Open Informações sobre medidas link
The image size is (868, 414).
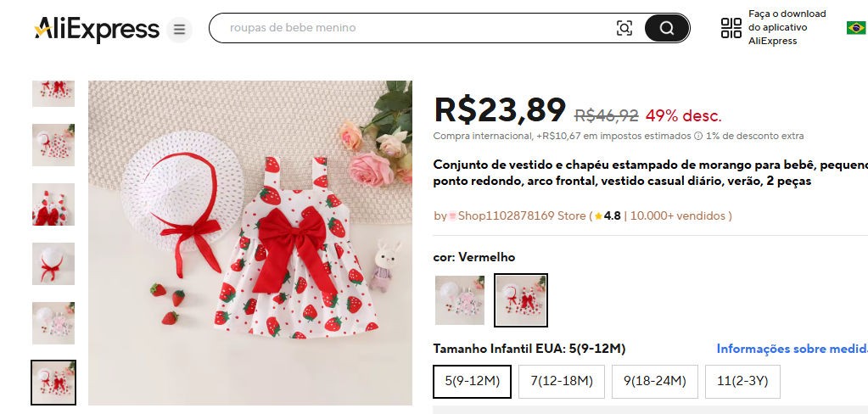click(792, 349)
